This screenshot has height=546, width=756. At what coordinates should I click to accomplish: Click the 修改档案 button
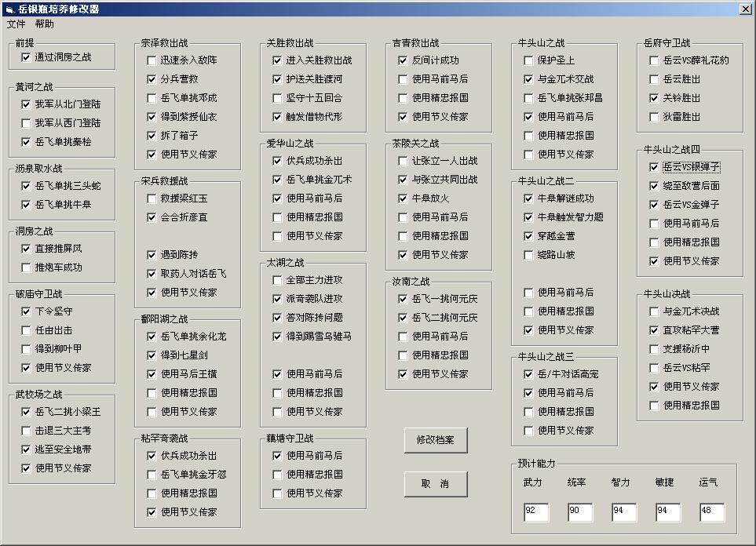[436, 440]
